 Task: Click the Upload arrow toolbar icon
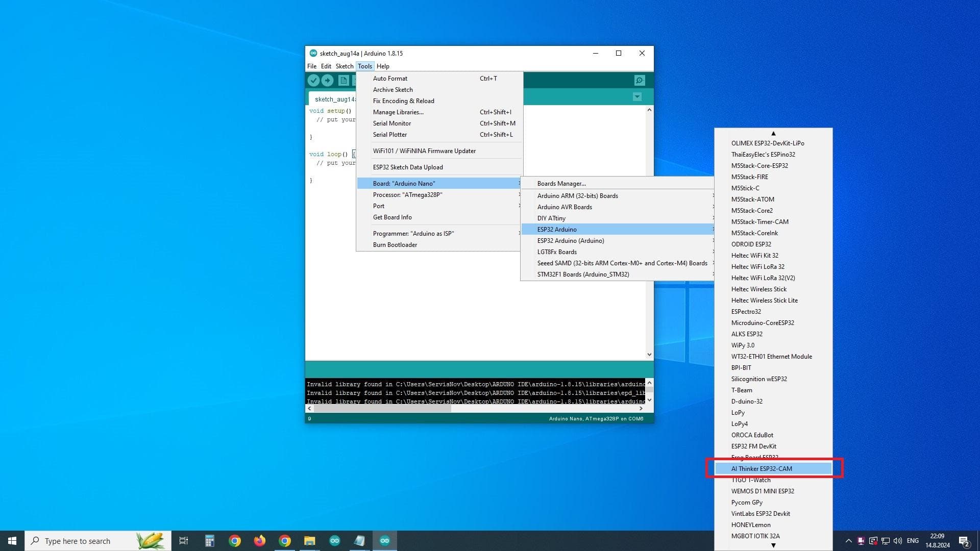click(328, 80)
